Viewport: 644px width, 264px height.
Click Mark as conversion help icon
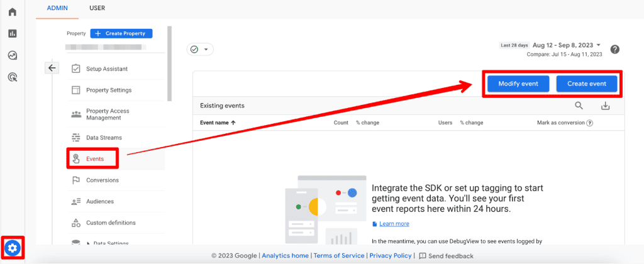coord(590,123)
